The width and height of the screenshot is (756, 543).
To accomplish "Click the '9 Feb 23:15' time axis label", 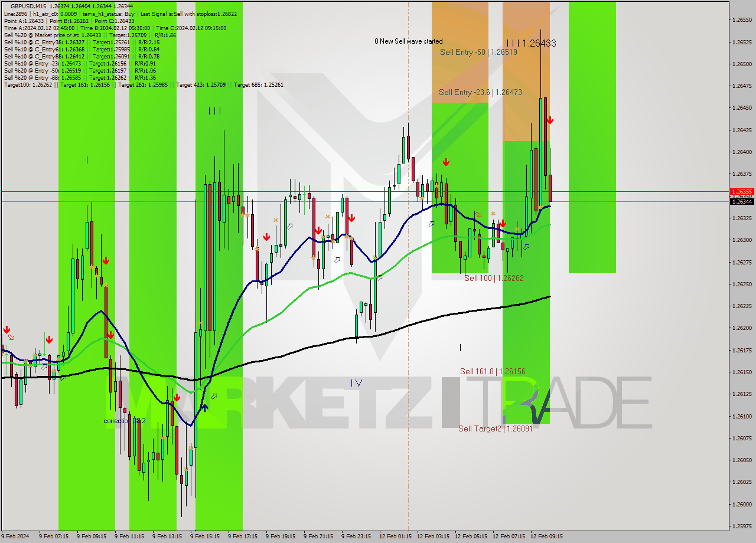I will [x=356, y=537].
